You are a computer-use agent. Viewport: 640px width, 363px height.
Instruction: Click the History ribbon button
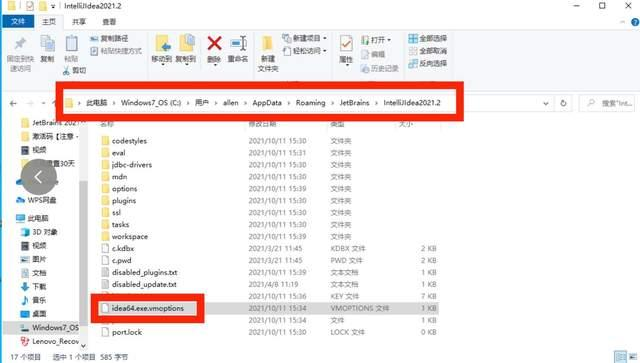[x=380, y=68]
